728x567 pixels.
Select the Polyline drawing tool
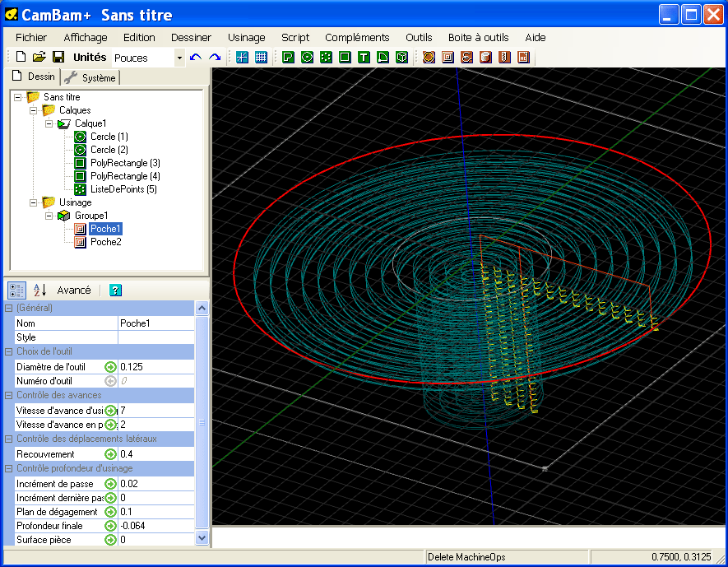[288, 57]
